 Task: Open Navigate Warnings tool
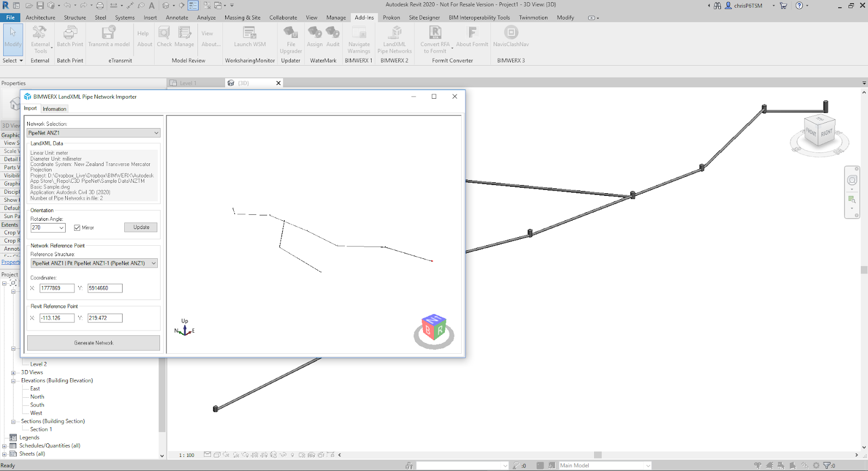[359, 40]
